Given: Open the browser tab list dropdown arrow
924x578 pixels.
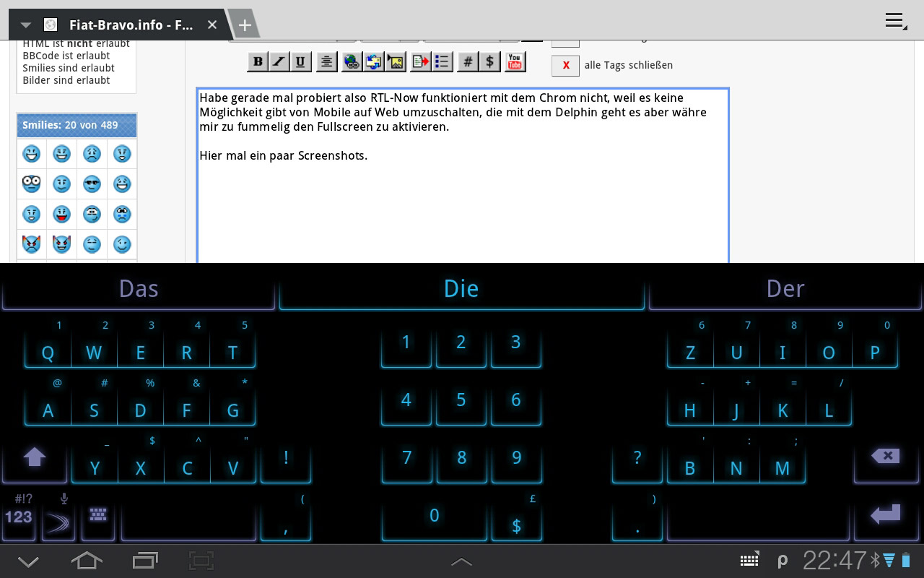Looking at the screenshot, I should 26,25.
